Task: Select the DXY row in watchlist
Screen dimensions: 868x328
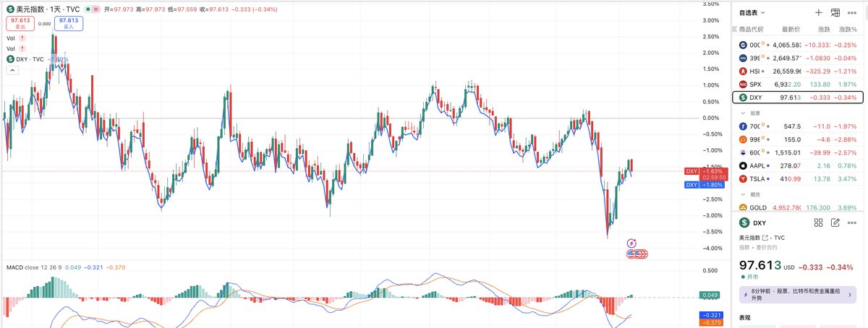Action: pyautogui.click(x=798, y=98)
